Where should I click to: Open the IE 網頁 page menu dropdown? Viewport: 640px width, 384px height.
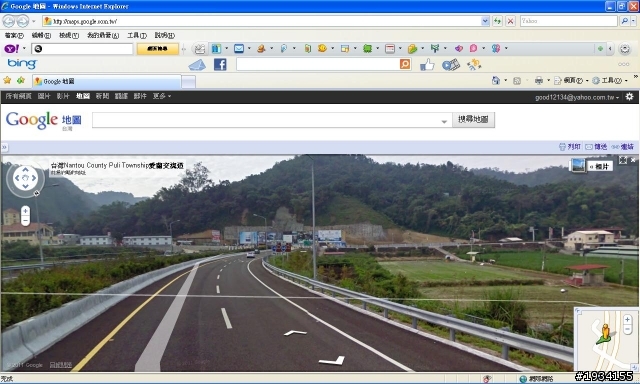tap(571, 80)
